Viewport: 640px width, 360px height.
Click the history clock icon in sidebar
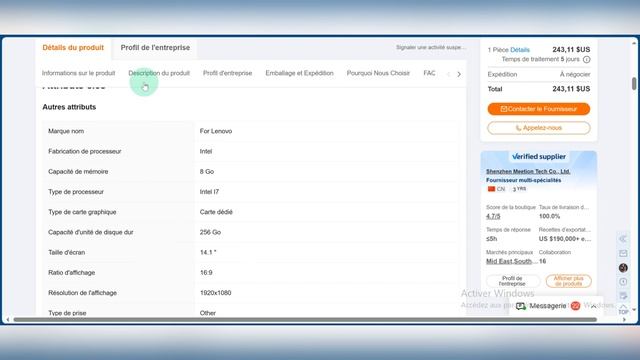tap(623, 282)
